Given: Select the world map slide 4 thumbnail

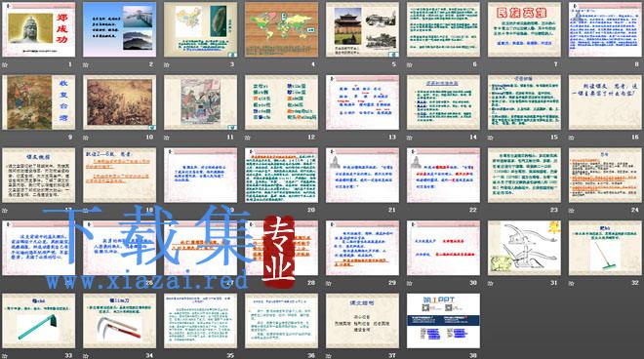Looking at the screenshot, I should 281,29.
